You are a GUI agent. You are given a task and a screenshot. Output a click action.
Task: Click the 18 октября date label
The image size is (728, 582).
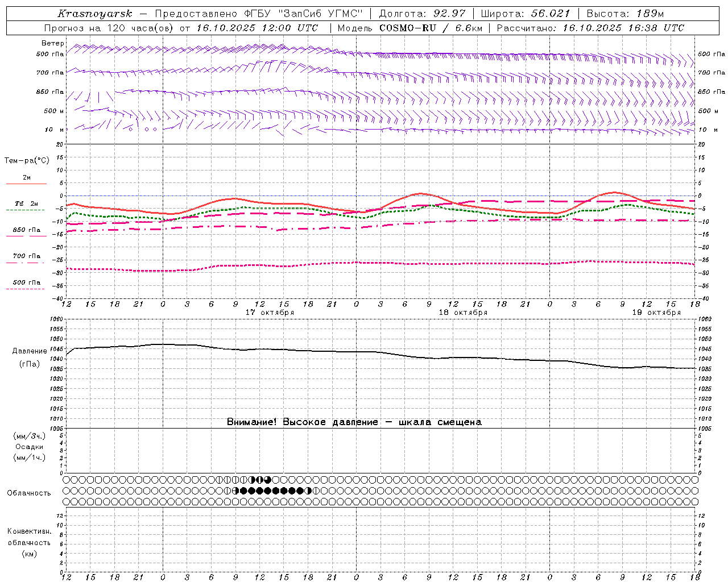(x=463, y=313)
